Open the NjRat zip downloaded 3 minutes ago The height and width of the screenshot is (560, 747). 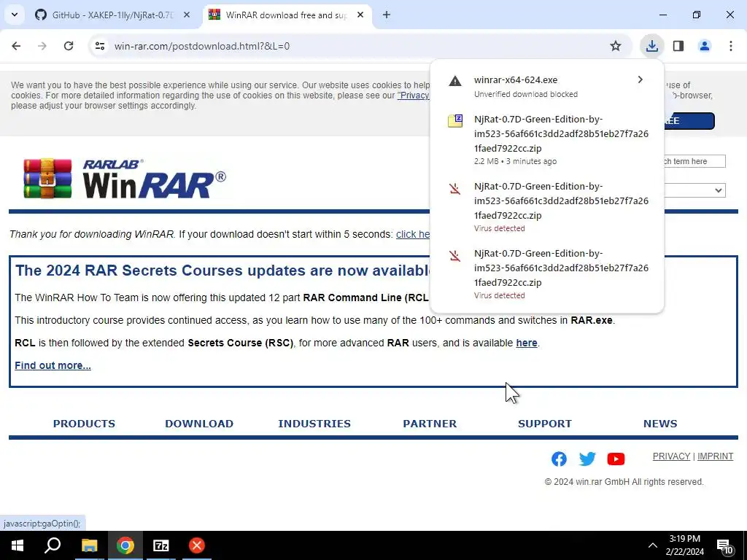click(547, 139)
